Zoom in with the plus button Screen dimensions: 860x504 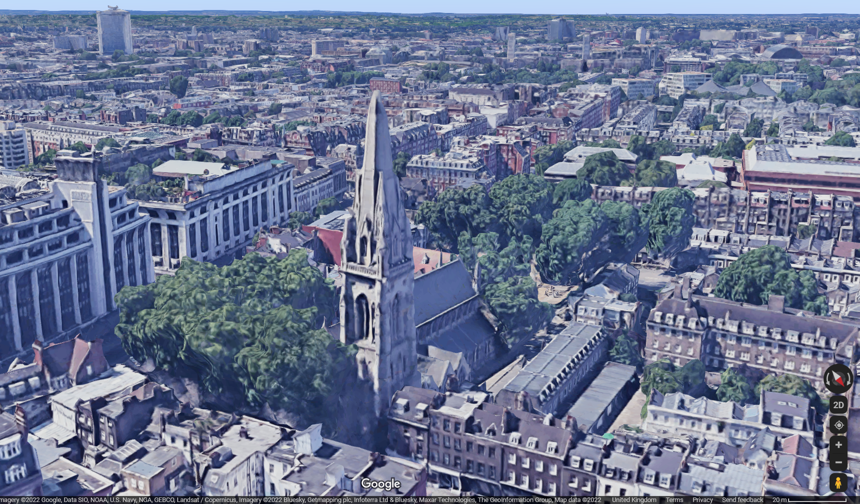click(839, 445)
